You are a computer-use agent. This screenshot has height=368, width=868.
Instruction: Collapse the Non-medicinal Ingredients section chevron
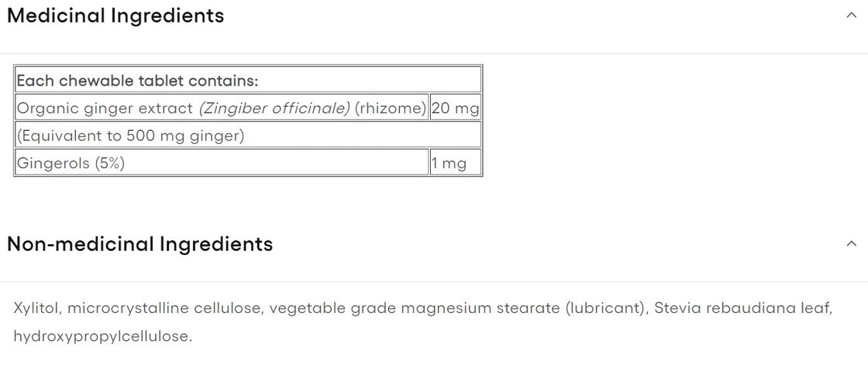(x=851, y=243)
